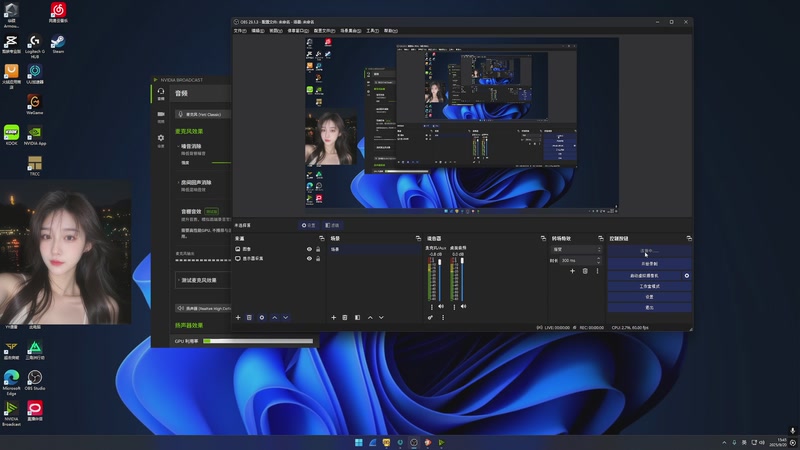
Task: Click the 启动虚拟摄像机 button
Action: pos(644,275)
